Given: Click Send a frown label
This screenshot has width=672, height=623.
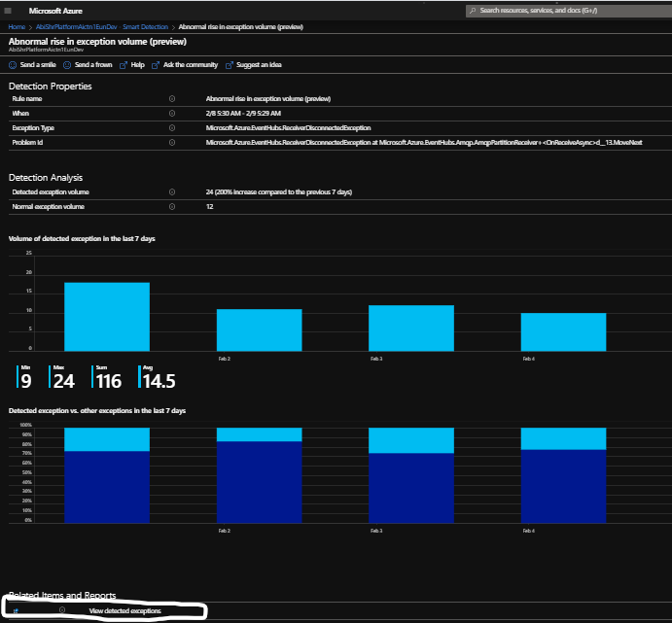Looking at the screenshot, I should tap(93, 65).
